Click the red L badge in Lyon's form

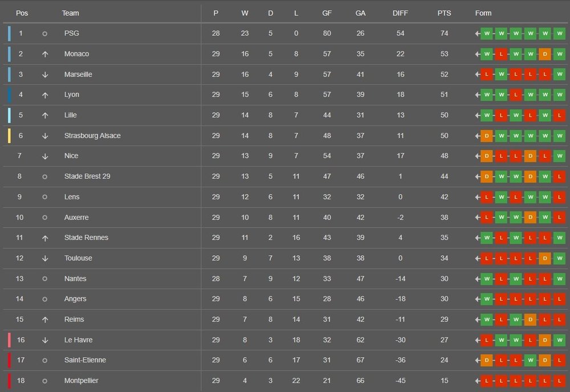tap(515, 95)
